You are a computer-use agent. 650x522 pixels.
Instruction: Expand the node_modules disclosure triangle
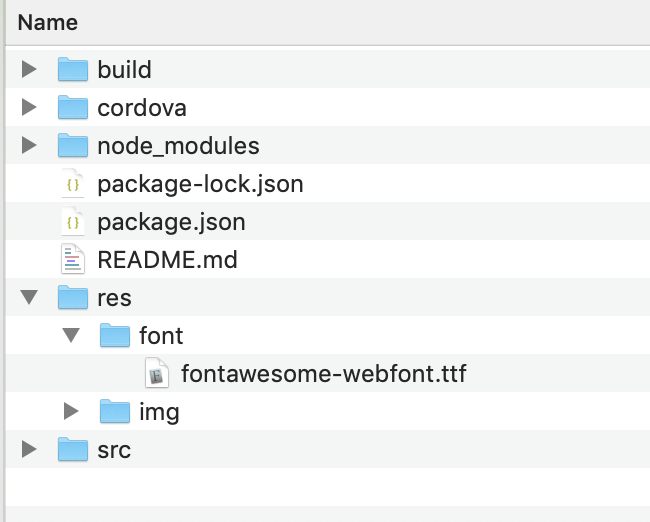tap(29, 146)
